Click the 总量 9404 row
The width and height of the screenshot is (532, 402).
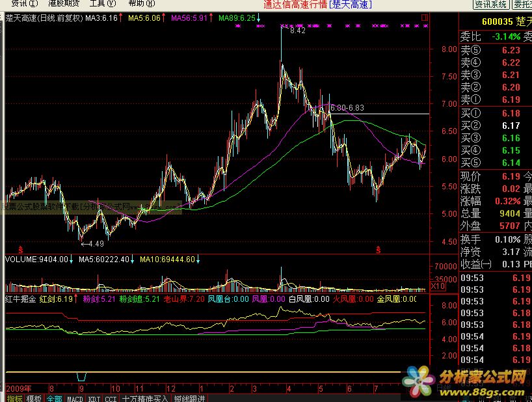coord(496,213)
